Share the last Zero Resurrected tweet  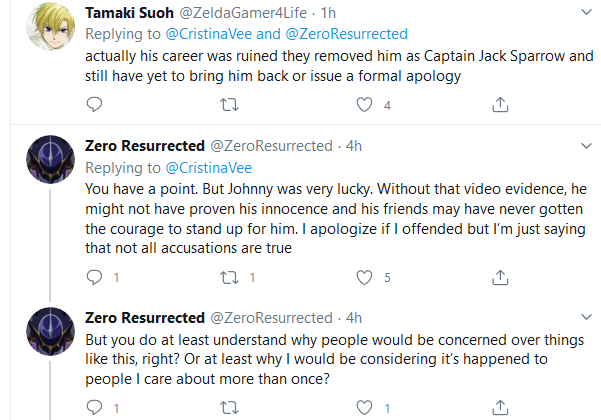pos(500,408)
